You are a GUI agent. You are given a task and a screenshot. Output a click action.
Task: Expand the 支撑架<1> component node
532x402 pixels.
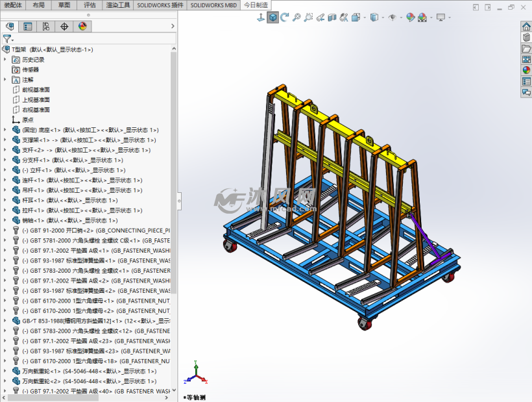[x=5, y=140]
